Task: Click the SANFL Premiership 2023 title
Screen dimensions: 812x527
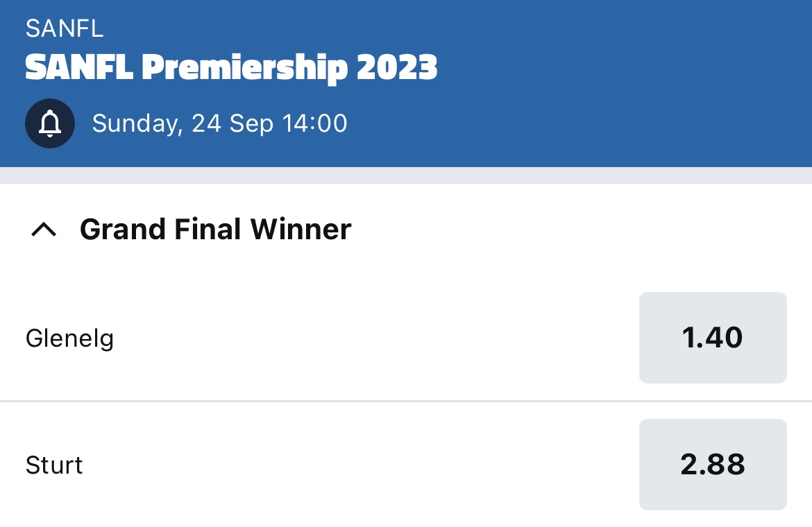Action: (x=231, y=68)
